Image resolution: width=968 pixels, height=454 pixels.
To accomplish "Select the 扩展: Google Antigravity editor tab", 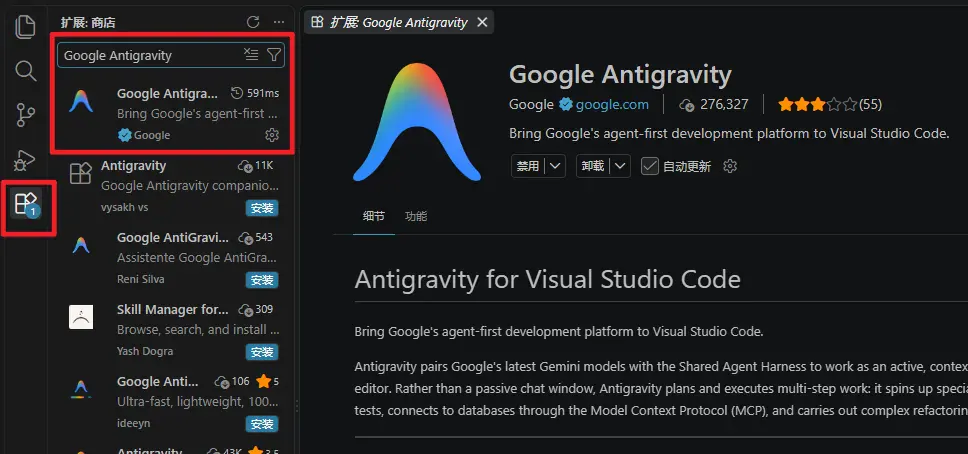I will pyautogui.click(x=399, y=22).
